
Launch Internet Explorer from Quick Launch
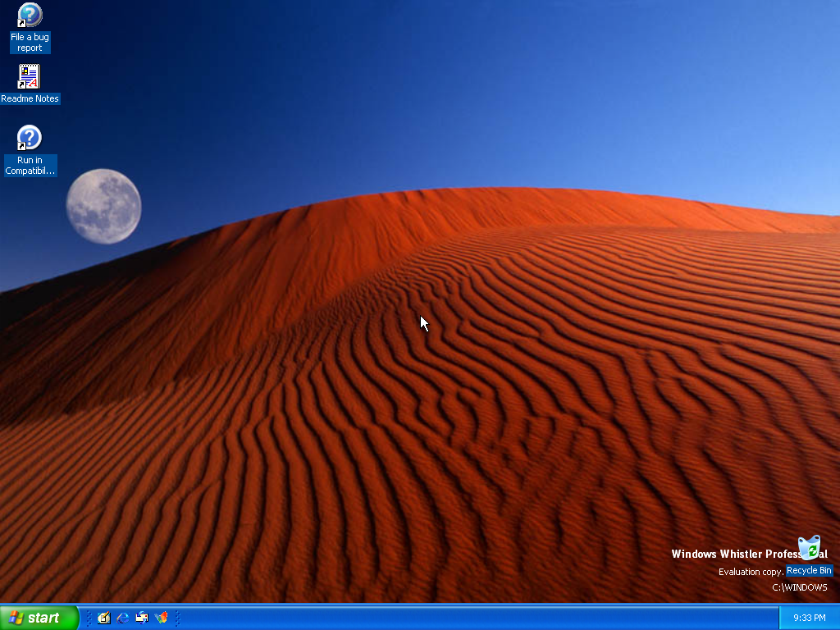click(123, 618)
